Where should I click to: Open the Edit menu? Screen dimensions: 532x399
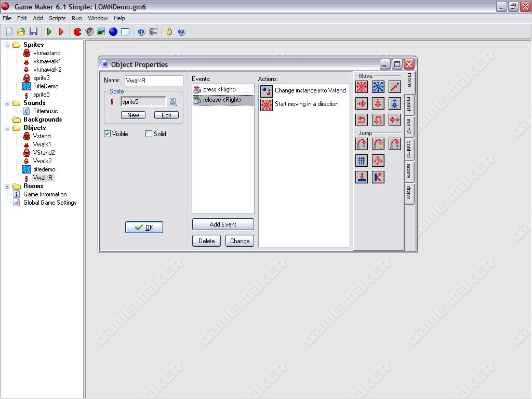pyautogui.click(x=22, y=18)
